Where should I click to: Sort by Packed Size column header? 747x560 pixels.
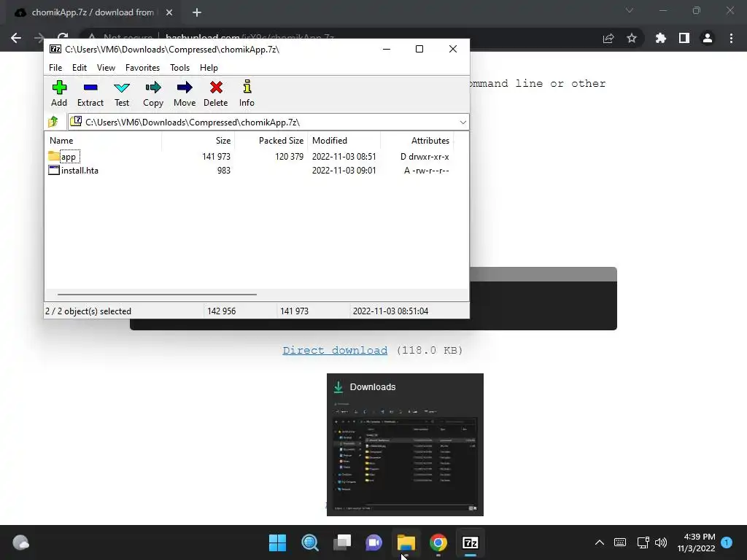tap(271, 141)
